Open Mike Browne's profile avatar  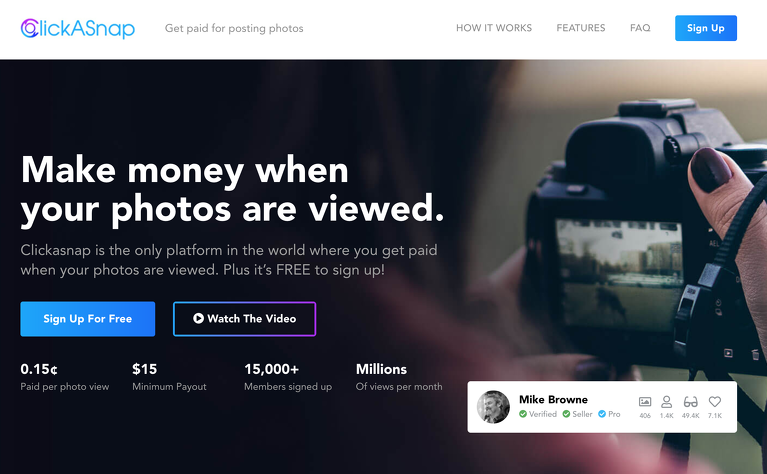(493, 406)
